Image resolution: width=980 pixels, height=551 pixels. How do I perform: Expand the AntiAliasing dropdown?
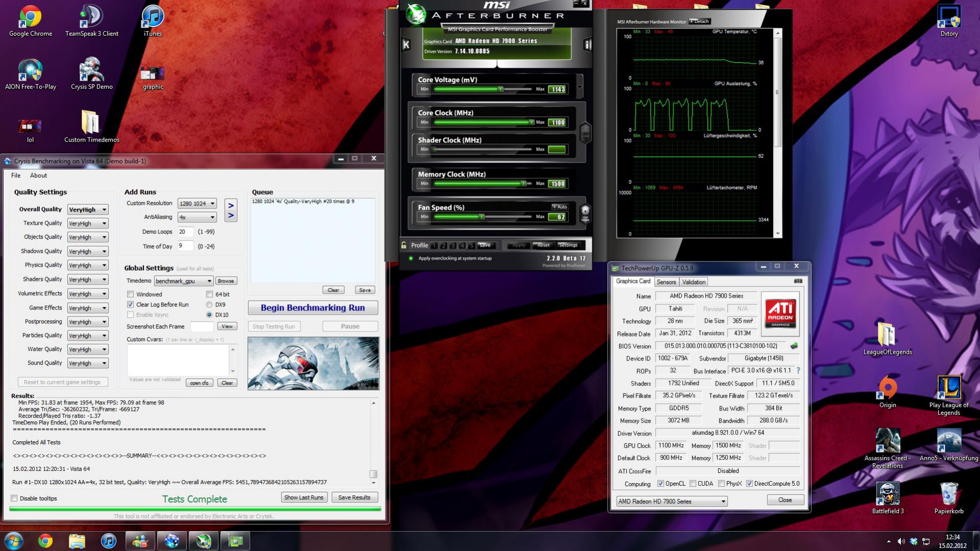point(197,217)
